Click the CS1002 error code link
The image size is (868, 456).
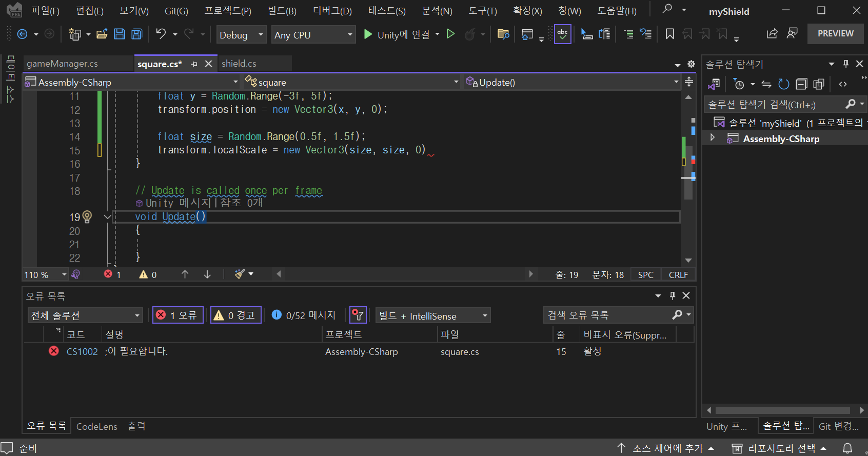[82, 351]
